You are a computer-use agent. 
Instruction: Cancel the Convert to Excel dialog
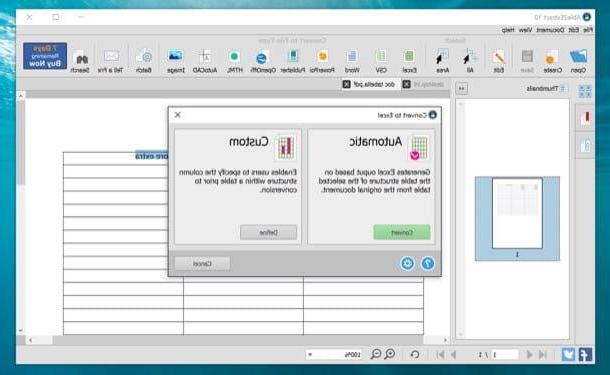click(x=202, y=264)
